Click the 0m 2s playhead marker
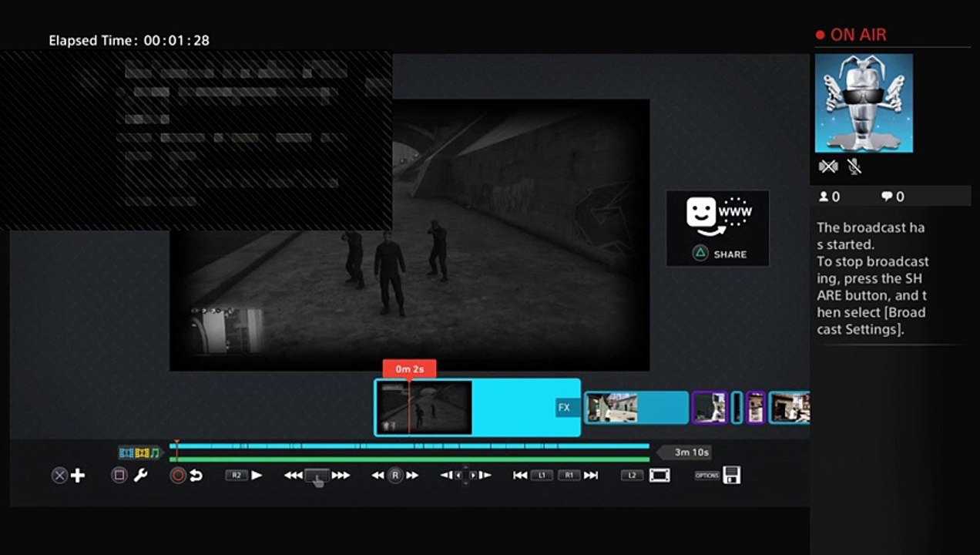The image size is (980, 555). 409,368
